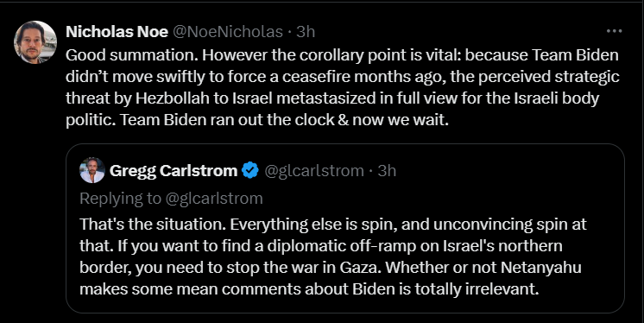Click 'didn't move swiftly to force a ceasefire' line
The width and height of the screenshot is (644, 323).
[343, 77]
